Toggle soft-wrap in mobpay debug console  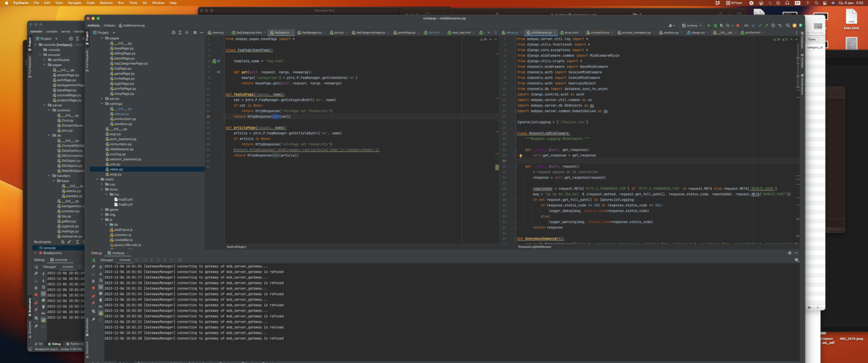[x=100, y=280]
